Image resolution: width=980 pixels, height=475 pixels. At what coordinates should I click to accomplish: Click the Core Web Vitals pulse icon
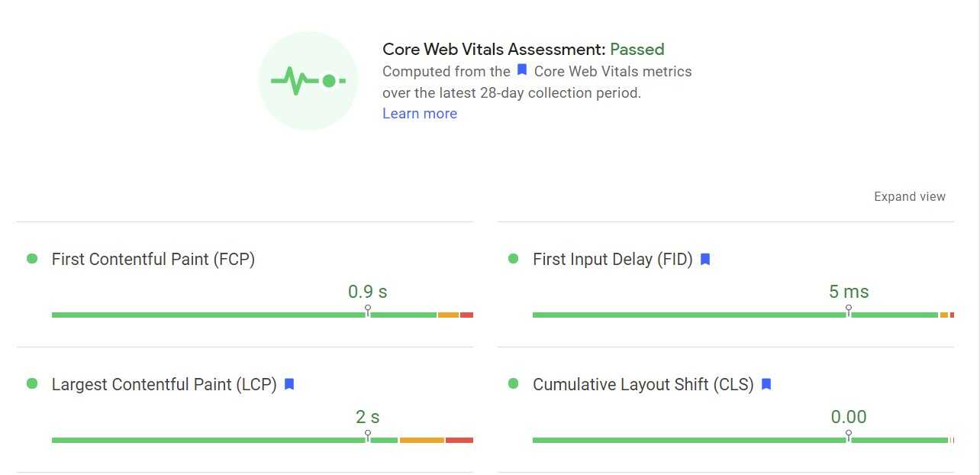tap(308, 80)
